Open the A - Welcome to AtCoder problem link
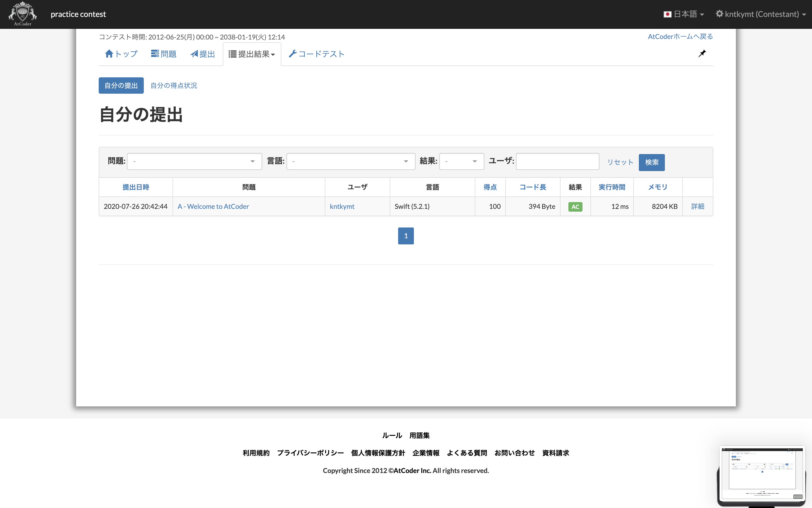The height and width of the screenshot is (508, 812). 213,207
